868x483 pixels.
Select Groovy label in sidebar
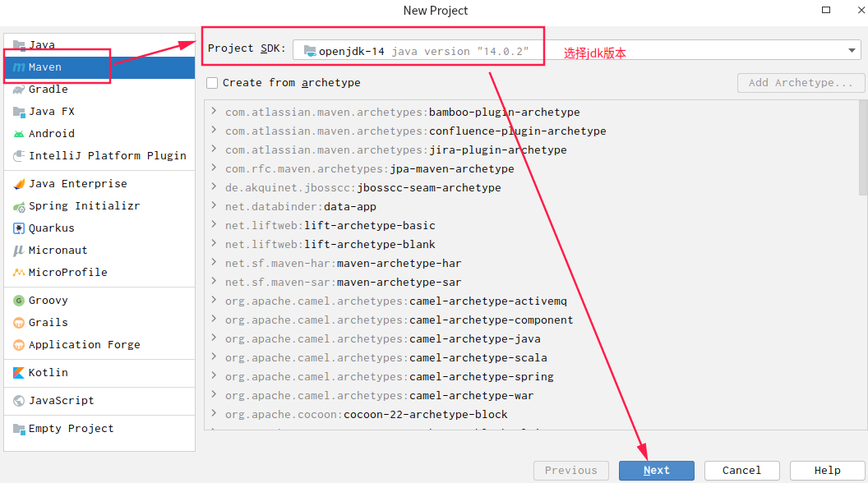pos(48,301)
